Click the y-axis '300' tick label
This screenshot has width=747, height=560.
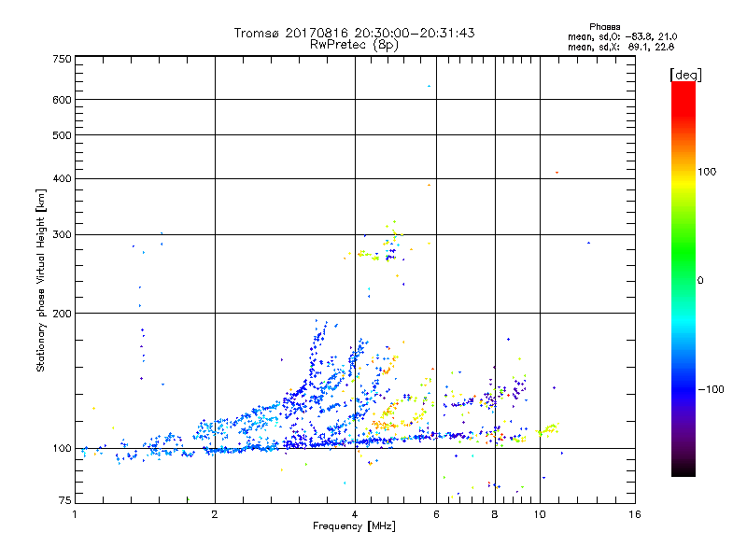click(x=62, y=235)
